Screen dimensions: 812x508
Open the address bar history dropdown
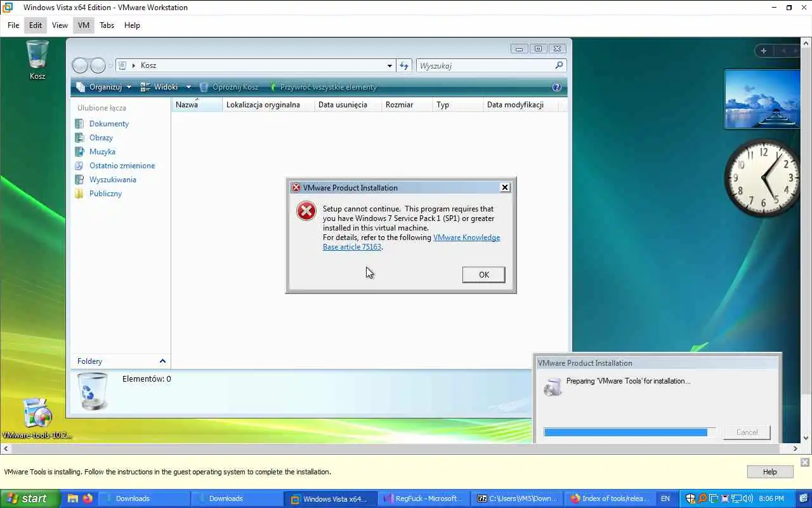click(390, 65)
